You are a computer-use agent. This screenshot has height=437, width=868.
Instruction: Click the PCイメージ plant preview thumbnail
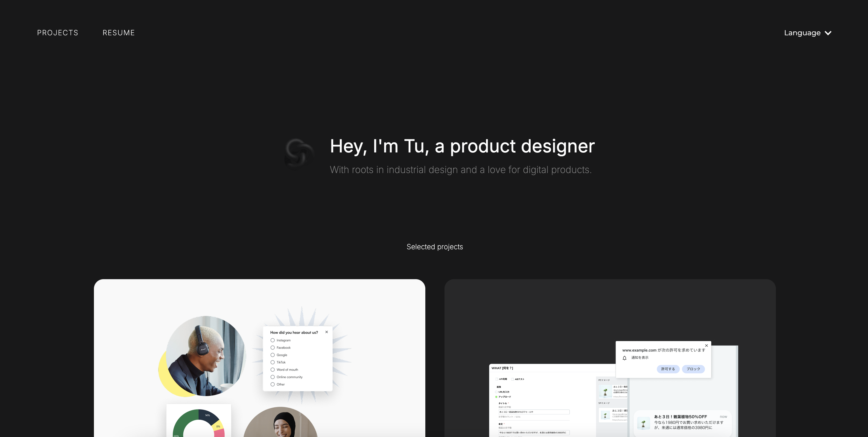coord(605,392)
